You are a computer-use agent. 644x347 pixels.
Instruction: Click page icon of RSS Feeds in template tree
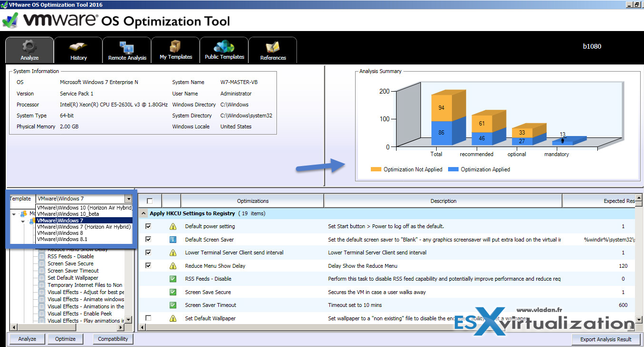[x=42, y=256]
